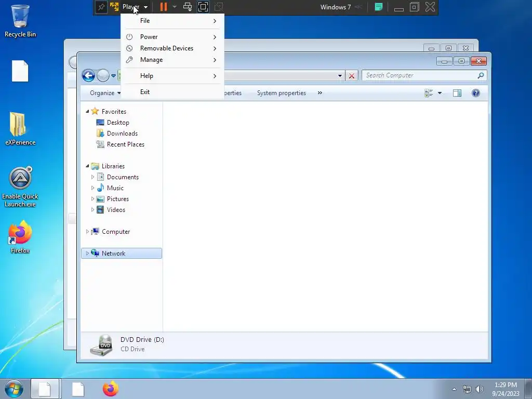The image size is (532, 399).
Task: Select the Firefox desktop shortcut
Action: click(20, 237)
